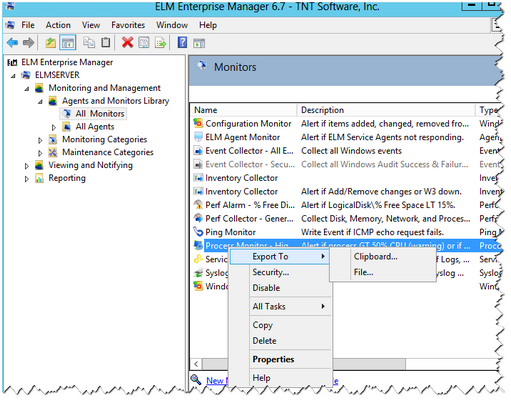Select All Agents in the tree
Screen dimensions: 511x401
coord(95,127)
